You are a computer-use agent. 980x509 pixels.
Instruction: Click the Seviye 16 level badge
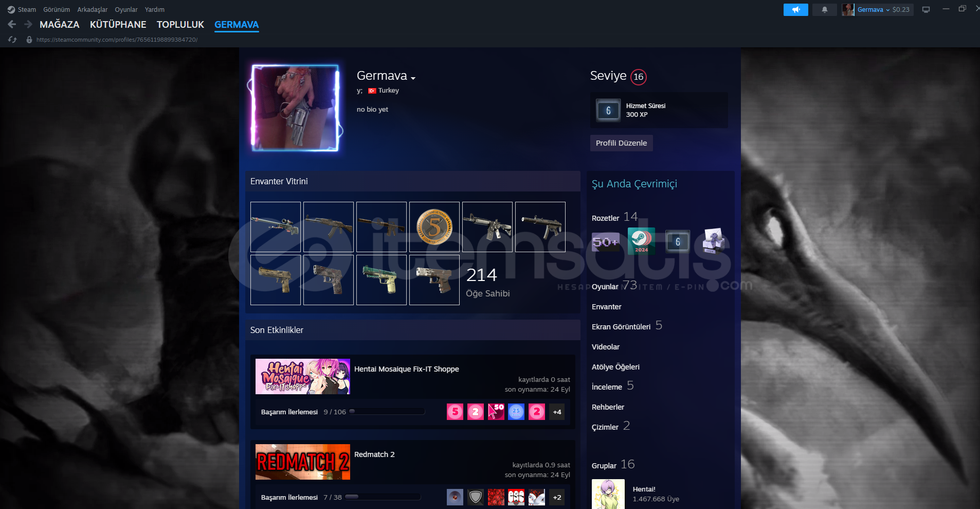coord(639,77)
